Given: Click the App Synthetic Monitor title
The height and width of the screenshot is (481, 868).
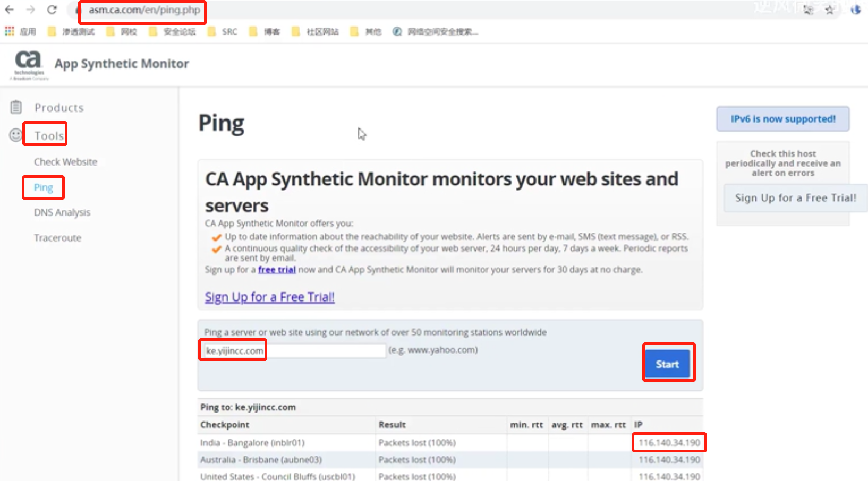Looking at the screenshot, I should (122, 64).
